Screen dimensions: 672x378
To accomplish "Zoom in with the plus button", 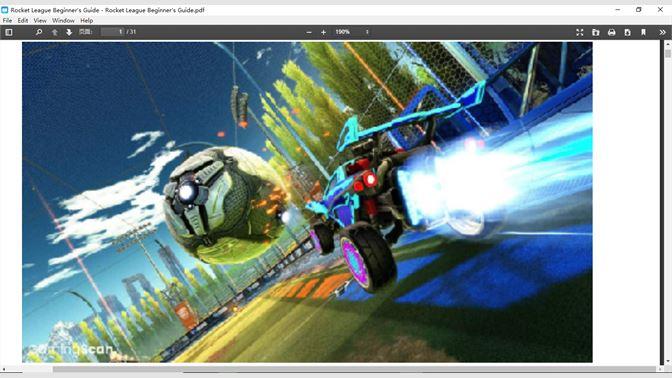I will pos(323,32).
